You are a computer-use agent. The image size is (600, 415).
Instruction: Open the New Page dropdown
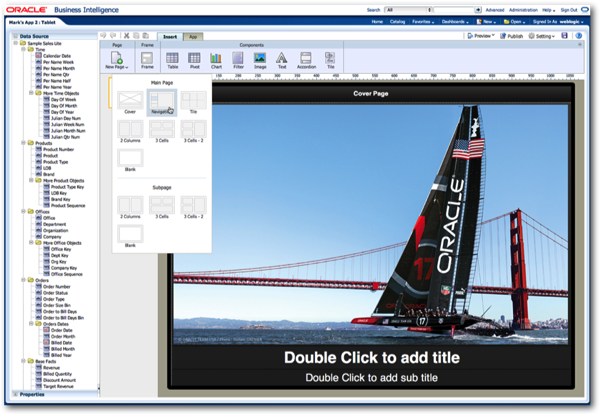117,60
